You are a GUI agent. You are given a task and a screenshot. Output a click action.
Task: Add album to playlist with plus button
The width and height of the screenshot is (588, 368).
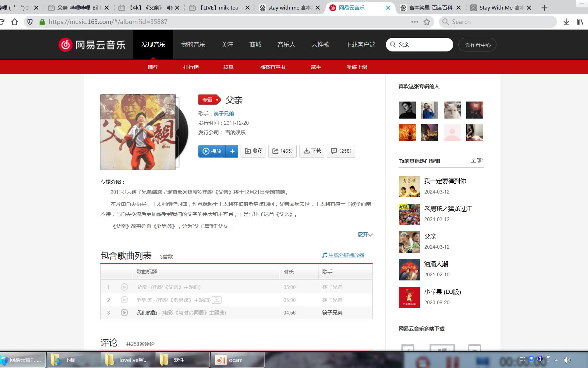point(232,151)
